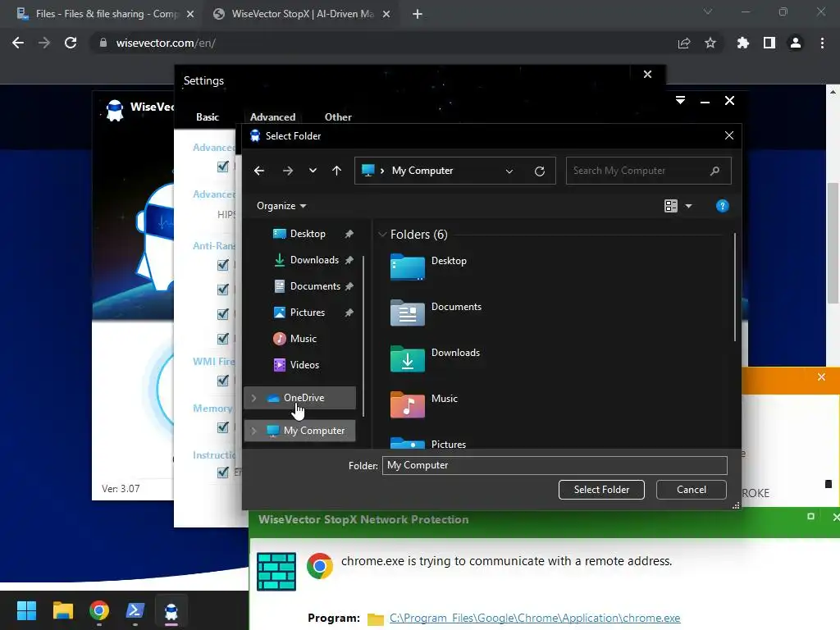The image size is (840, 630).
Task: Go up one folder level
Action: tap(336, 171)
